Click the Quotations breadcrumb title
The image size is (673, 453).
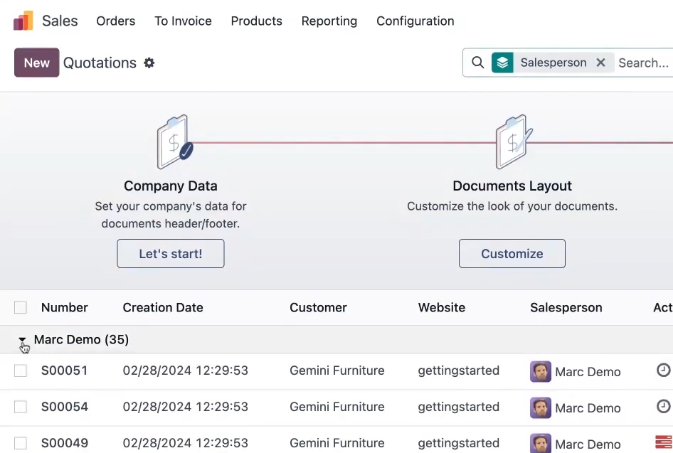click(100, 63)
